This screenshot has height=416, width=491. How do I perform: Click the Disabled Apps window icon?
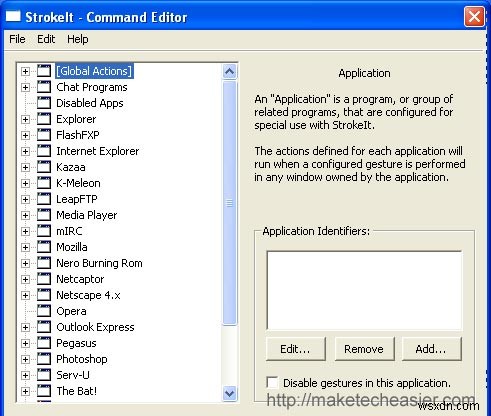click(x=44, y=103)
